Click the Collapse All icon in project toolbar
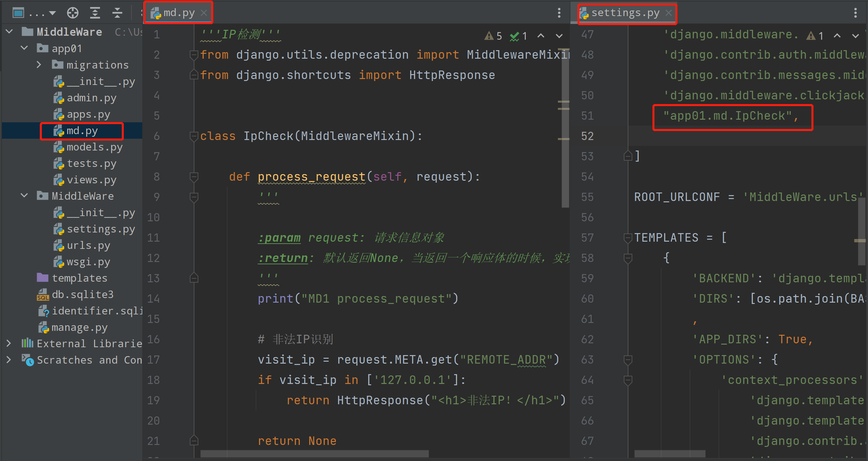The image size is (868, 461). [117, 13]
